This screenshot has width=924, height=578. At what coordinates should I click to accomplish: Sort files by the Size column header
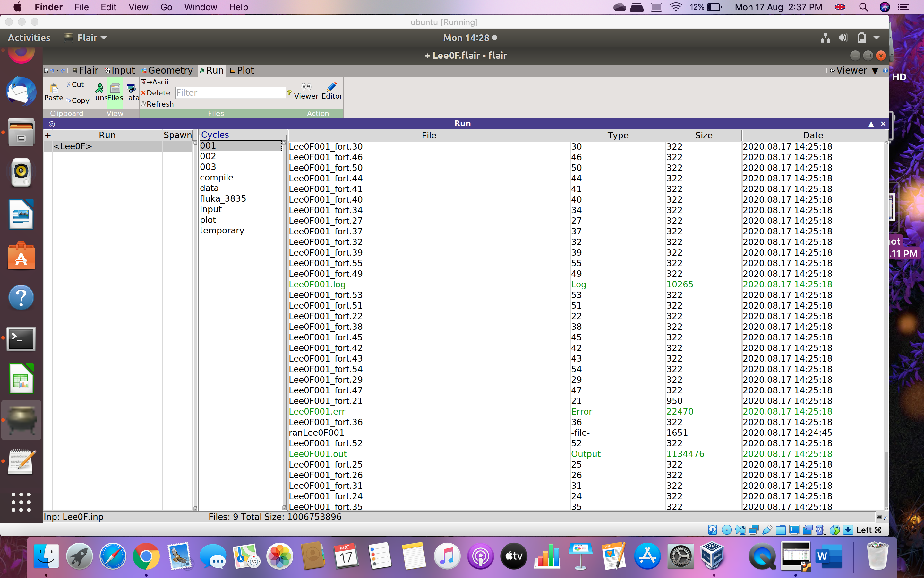coord(703,135)
